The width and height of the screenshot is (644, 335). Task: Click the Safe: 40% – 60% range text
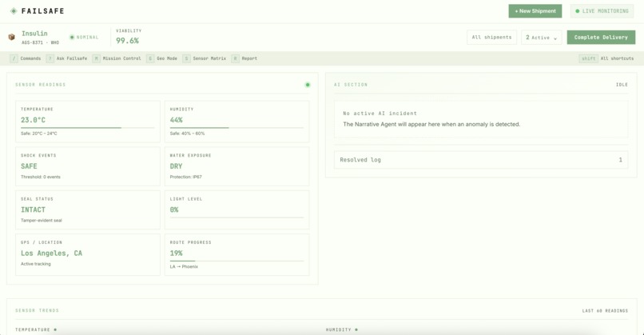(187, 134)
